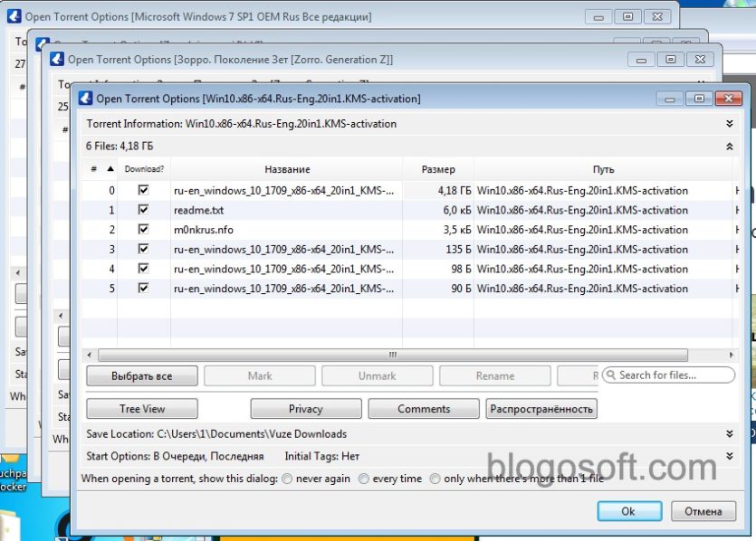Collapse the 6 Files section

point(730,146)
